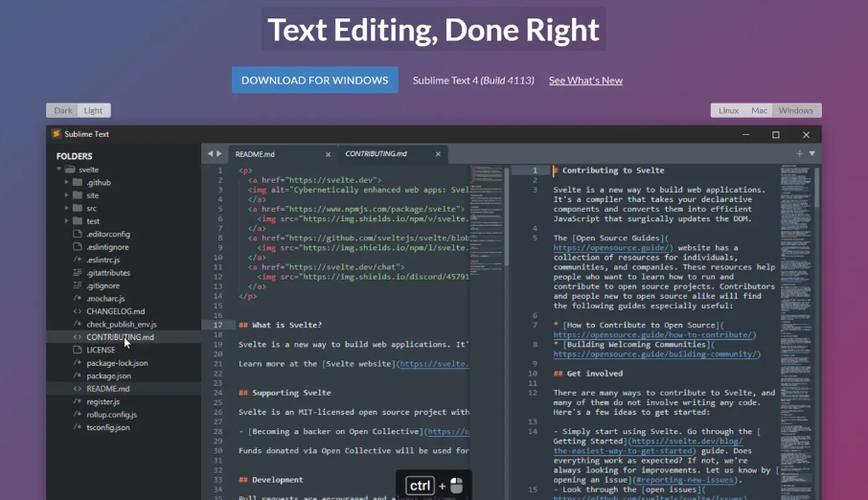Click the "## Supporting Svelte" heading text

click(285, 393)
